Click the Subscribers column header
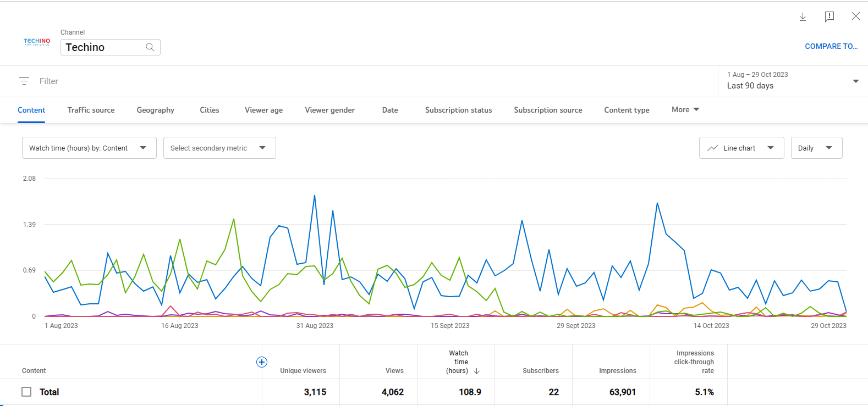868x406 pixels. coord(541,371)
